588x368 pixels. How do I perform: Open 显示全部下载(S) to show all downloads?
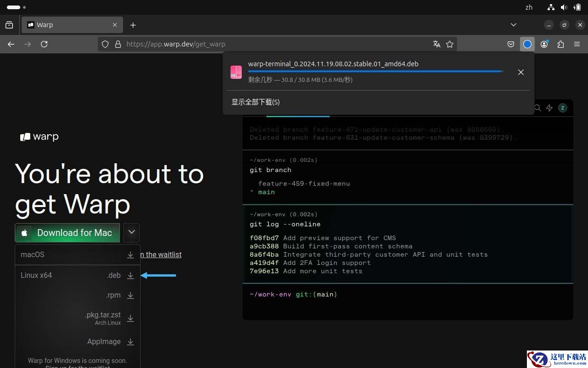255,102
